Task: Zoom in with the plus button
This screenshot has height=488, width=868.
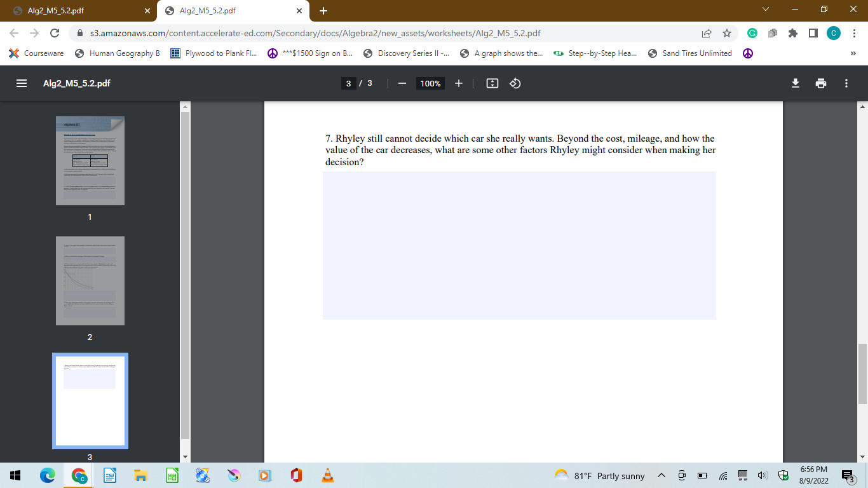Action: 459,83
